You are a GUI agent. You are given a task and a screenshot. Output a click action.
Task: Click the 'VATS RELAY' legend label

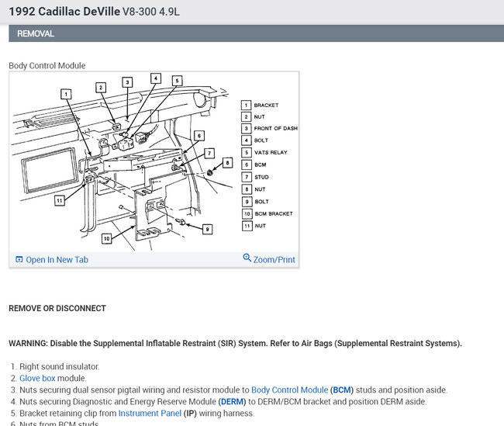271,153
